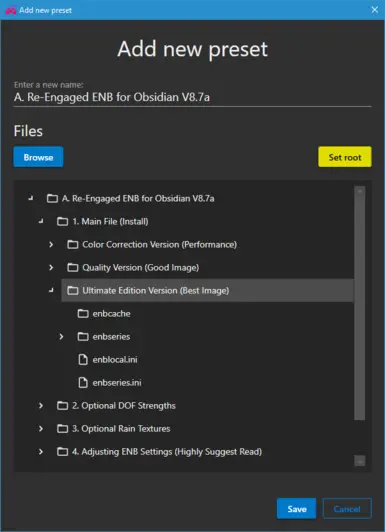Image resolution: width=385 pixels, height=532 pixels.
Task: Click the file icon for enbseries.ini
Action: coord(83,383)
